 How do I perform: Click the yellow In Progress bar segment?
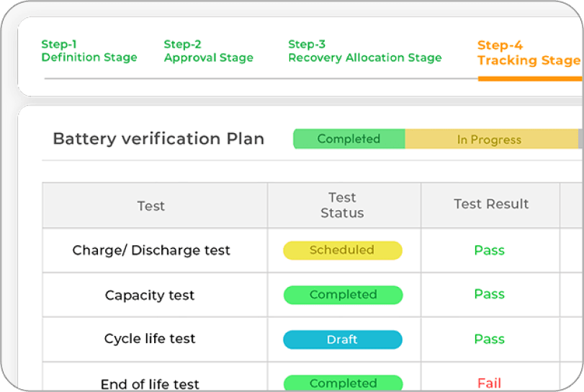point(490,140)
